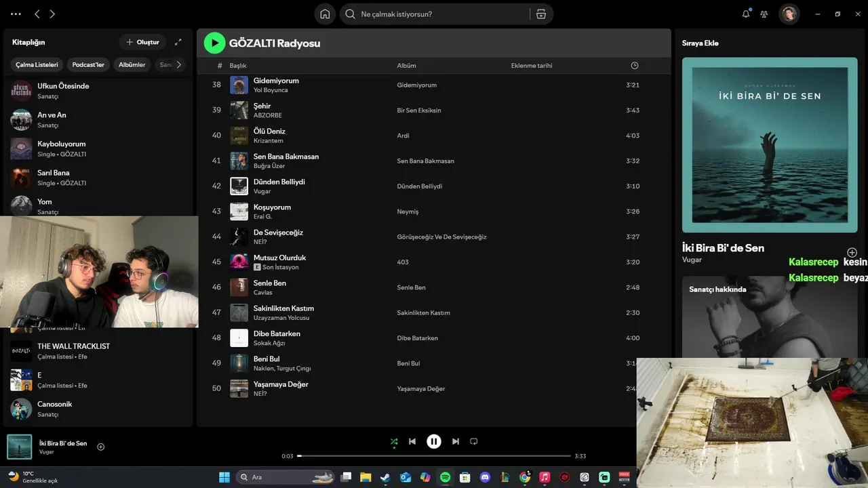The width and height of the screenshot is (868, 488).
Task: Open Canosonik artist in library
Action: pos(98,409)
